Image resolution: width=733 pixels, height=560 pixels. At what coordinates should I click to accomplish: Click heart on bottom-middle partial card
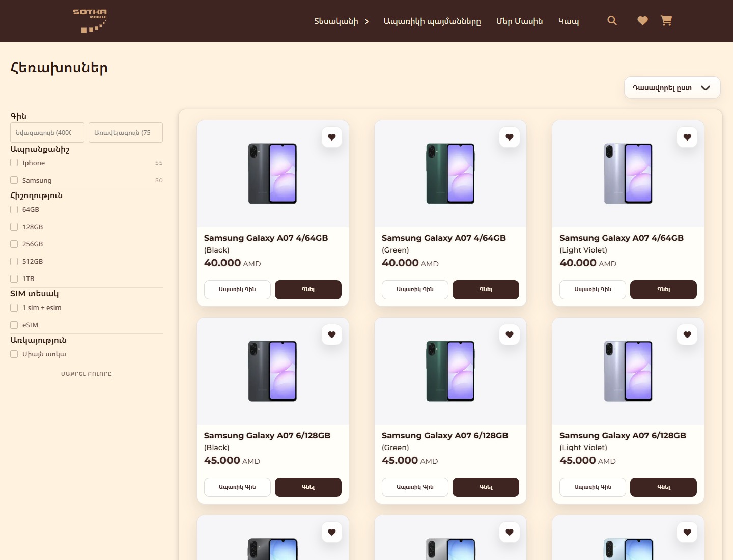click(x=510, y=532)
